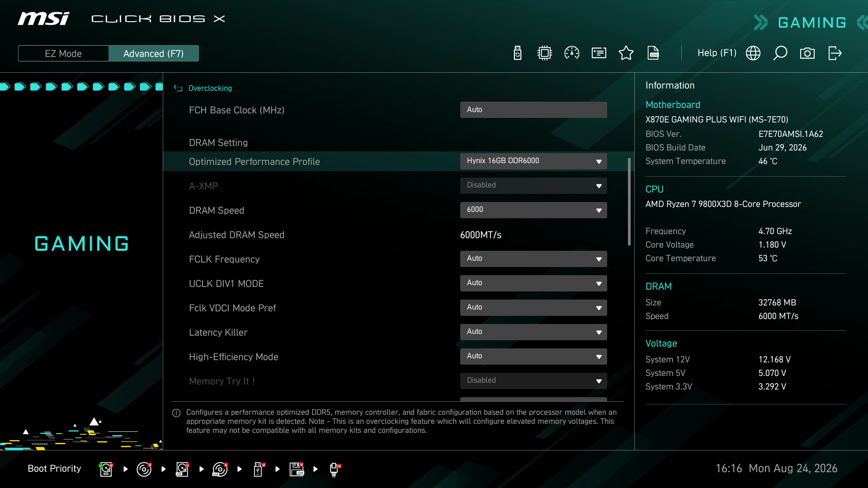Screen dimensions: 868x488
Task: Expand the Latency Killer dropdown
Action: click(533, 332)
